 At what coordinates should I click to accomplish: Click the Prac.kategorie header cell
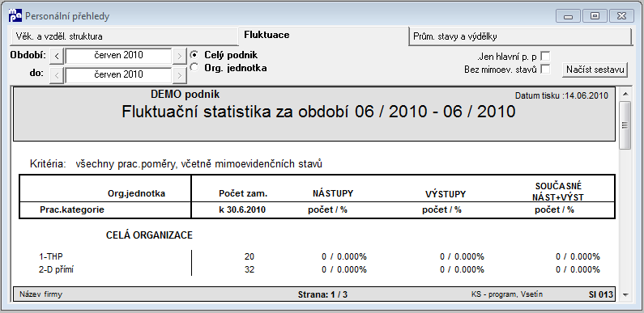[72, 209]
